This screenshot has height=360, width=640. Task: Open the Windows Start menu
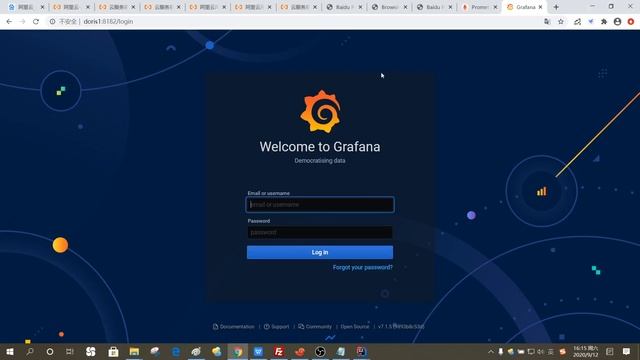point(10,351)
